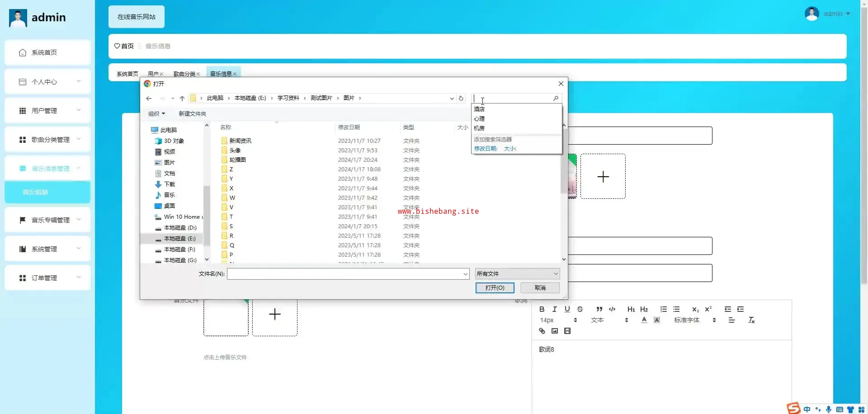
Task: Select 本地磁盘 (D:) in navigation tree
Action: [x=180, y=228]
